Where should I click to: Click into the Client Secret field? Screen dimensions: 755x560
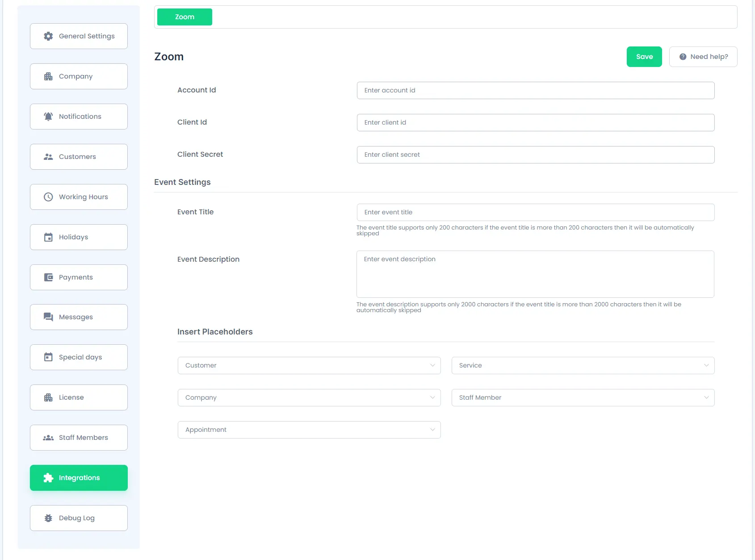tap(536, 155)
